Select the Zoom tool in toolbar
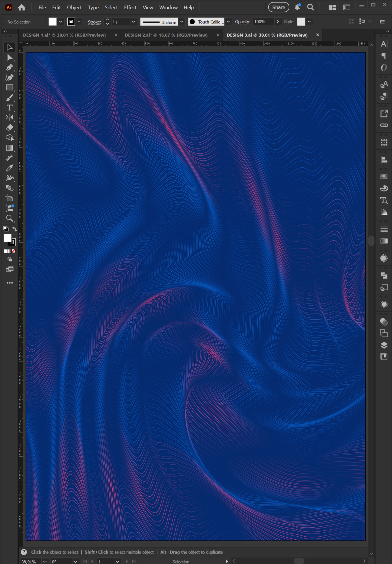The height and width of the screenshot is (564, 392). pyautogui.click(x=10, y=218)
